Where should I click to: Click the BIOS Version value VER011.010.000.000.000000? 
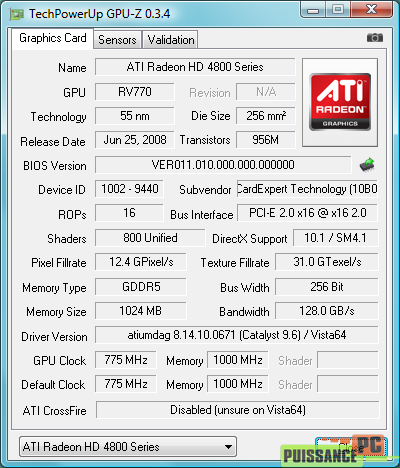click(223, 165)
